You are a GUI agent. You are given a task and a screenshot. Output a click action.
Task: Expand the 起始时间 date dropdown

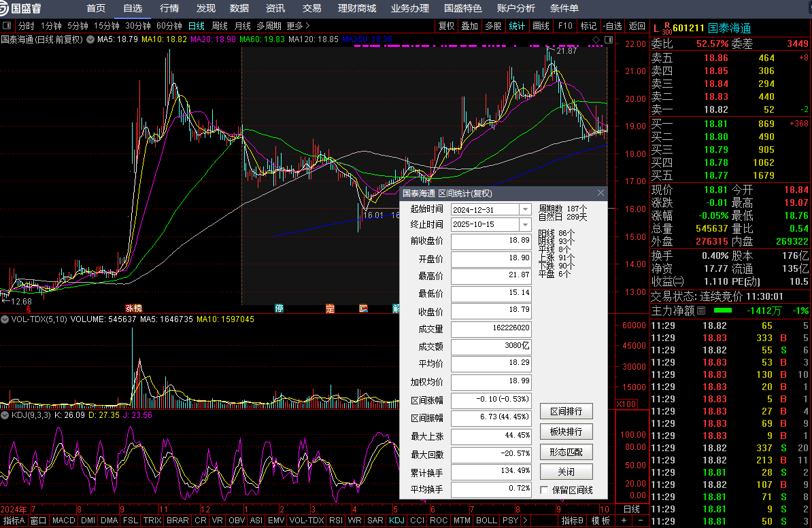click(x=525, y=210)
